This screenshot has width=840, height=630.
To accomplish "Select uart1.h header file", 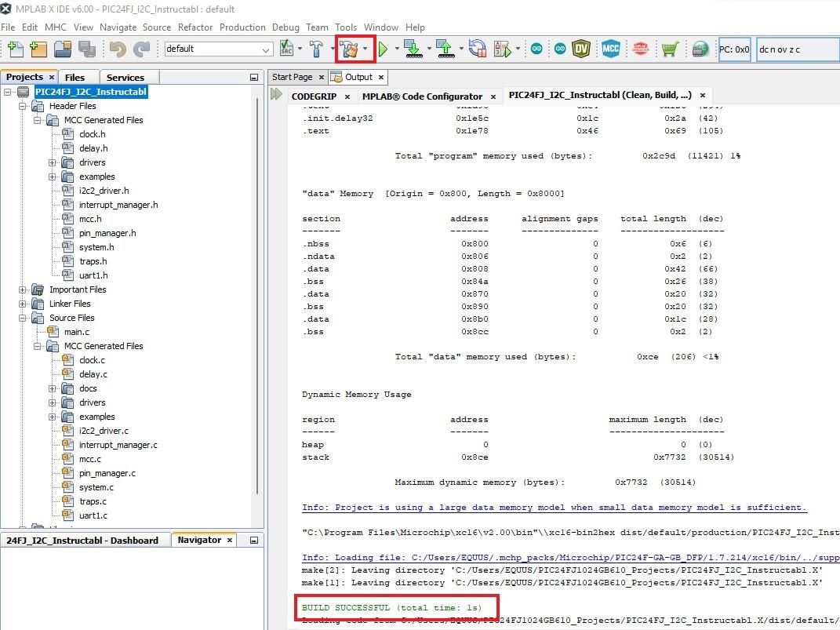I will [93, 275].
